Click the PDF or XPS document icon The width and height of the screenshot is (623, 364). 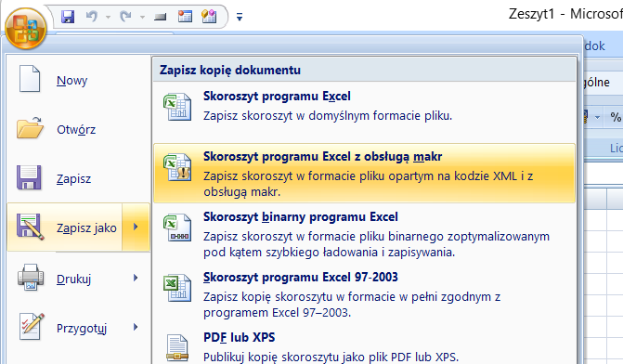pyautogui.click(x=177, y=347)
